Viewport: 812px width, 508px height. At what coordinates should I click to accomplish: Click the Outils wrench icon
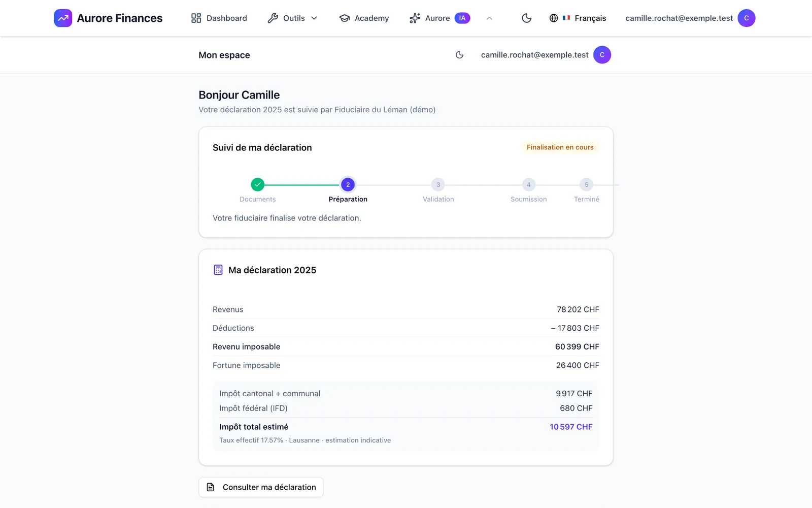click(x=273, y=18)
